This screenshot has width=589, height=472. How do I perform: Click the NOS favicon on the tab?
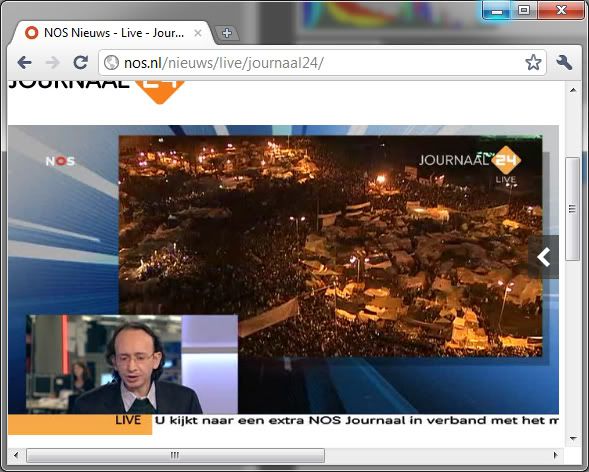(x=32, y=33)
